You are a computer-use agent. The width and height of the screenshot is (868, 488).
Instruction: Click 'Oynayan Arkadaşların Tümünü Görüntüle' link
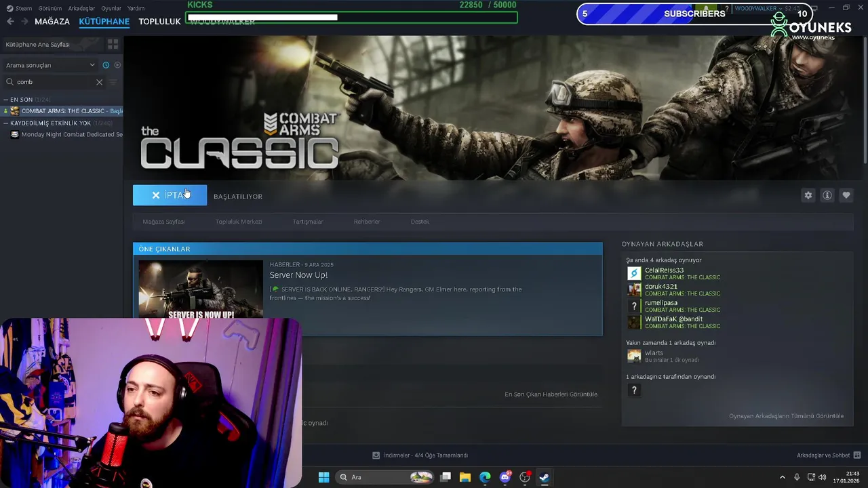coord(786,416)
